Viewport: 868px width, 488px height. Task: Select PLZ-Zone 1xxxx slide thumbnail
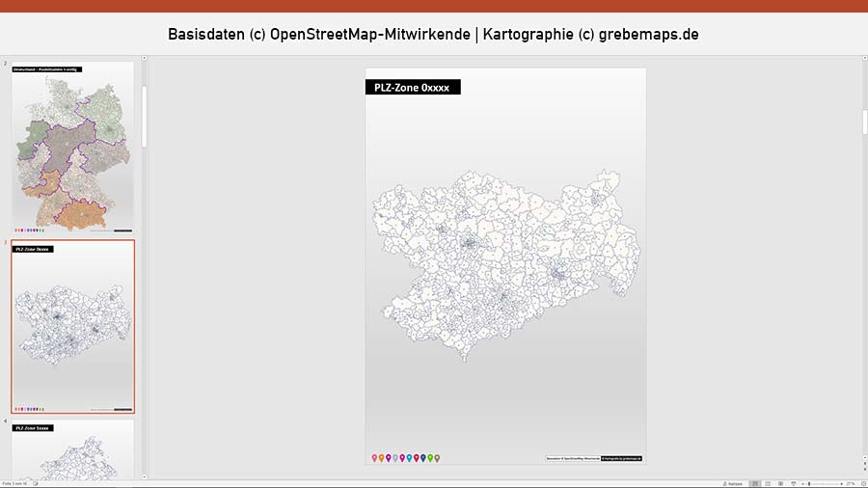(x=72, y=449)
